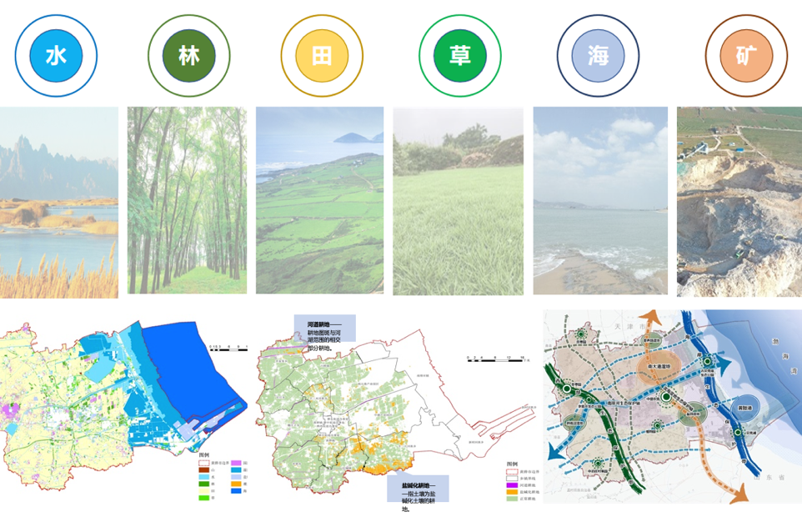Click the light blue 海 (sea) circle icon

point(598,56)
